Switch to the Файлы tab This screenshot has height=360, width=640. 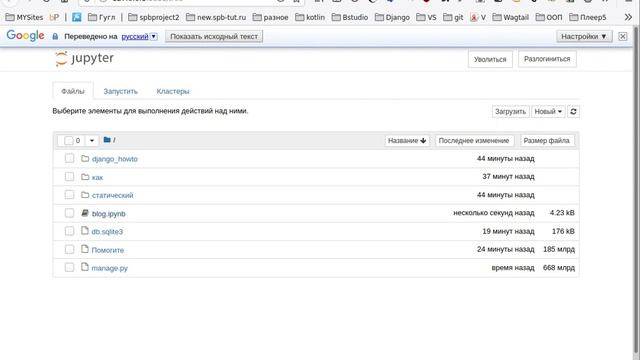click(x=73, y=91)
